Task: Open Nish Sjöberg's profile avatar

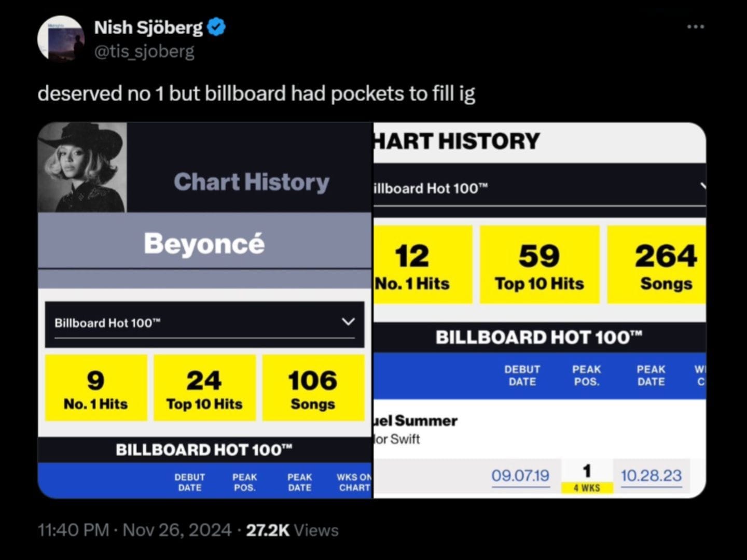Action: click(x=61, y=39)
